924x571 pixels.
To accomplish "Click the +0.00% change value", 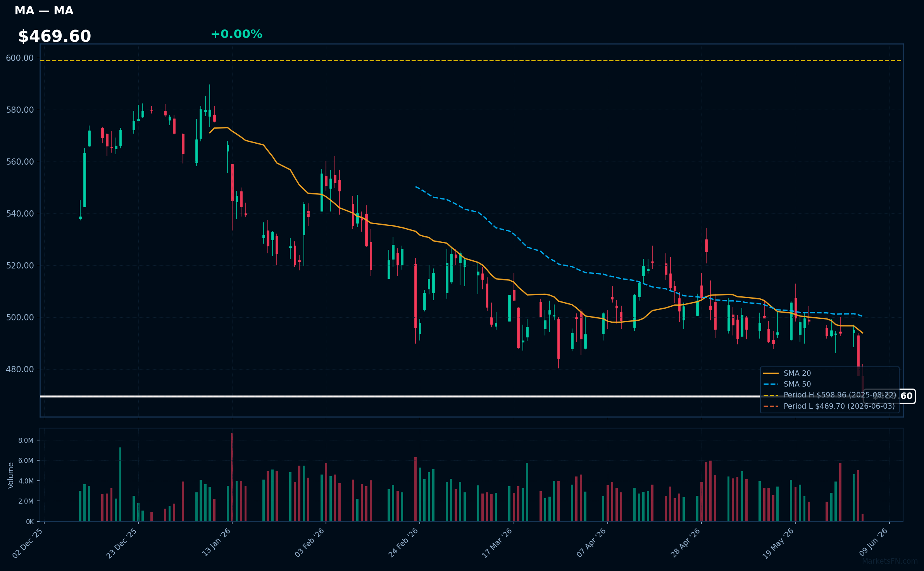I will [236, 34].
